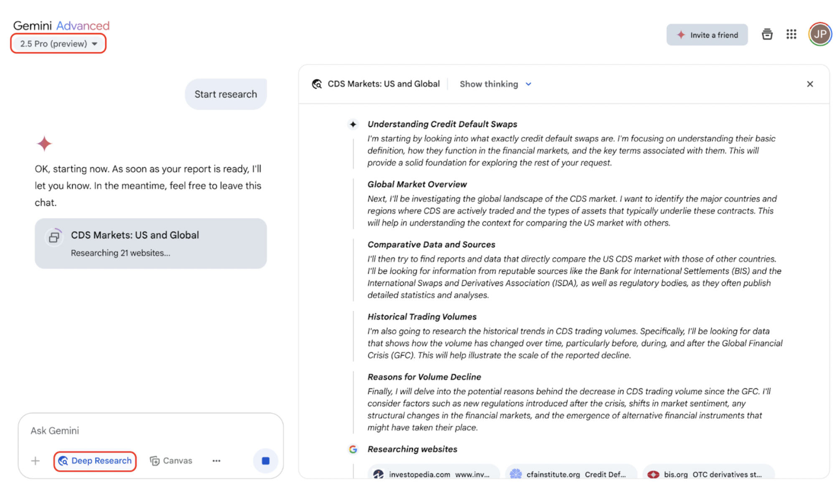Open the JP account avatar
This screenshot has height=504, width=840.
(820, 34)
